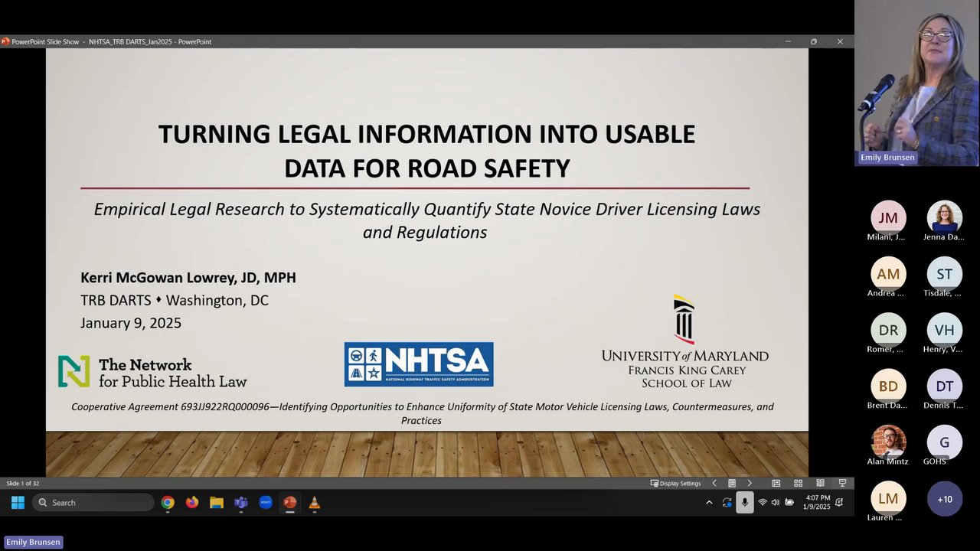Open the Windows Start menu
The height and width of the screenshot is (551, 980).
18,503
